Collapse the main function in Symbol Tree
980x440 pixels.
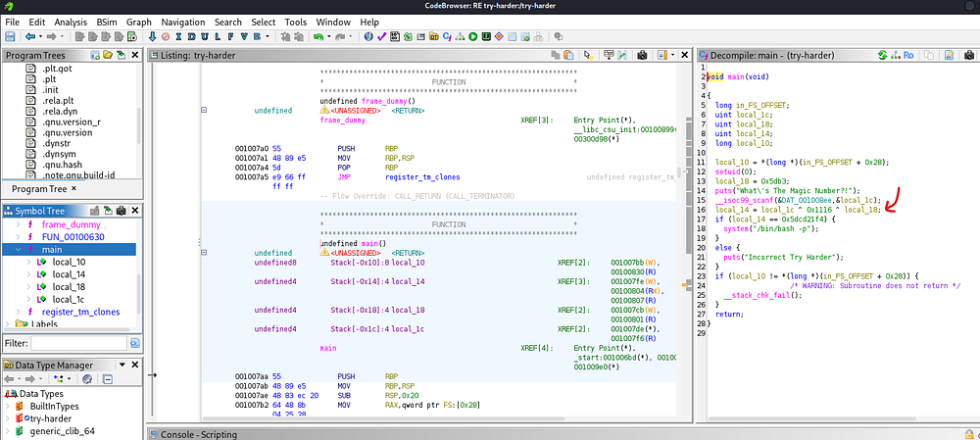pyautogui.click(x=20, y=250)
